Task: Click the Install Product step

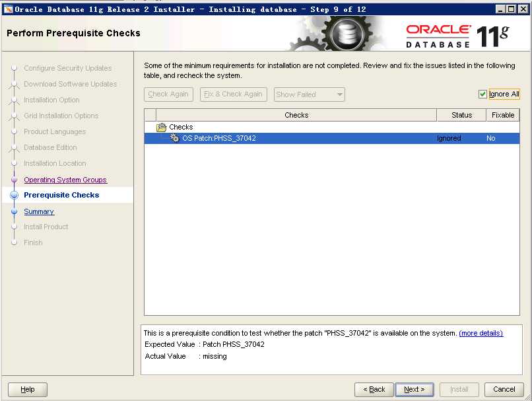Action: pos(46,227)
